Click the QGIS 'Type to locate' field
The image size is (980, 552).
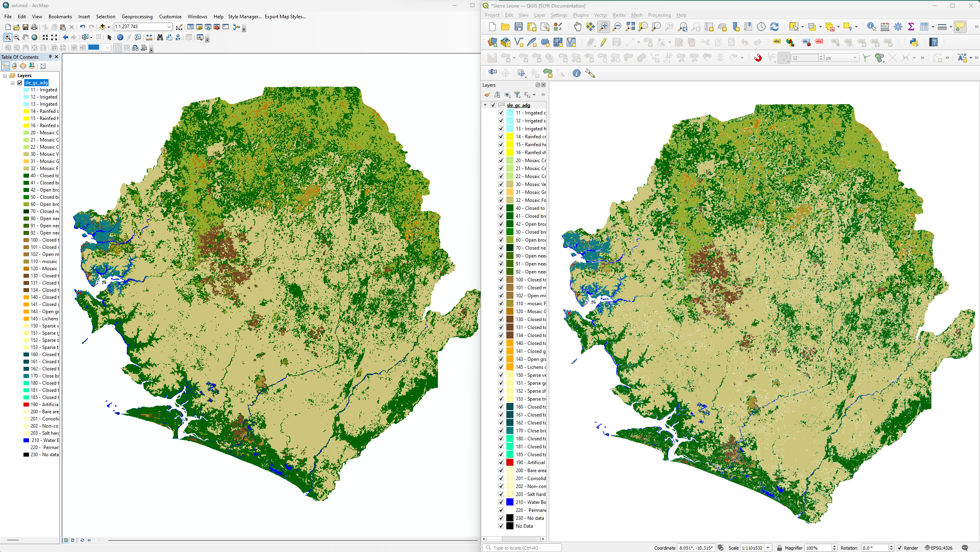click(522, 548)
